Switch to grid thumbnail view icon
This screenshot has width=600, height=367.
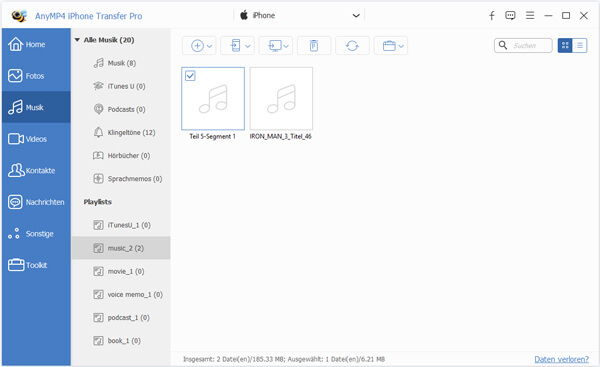tap(565, 46)
